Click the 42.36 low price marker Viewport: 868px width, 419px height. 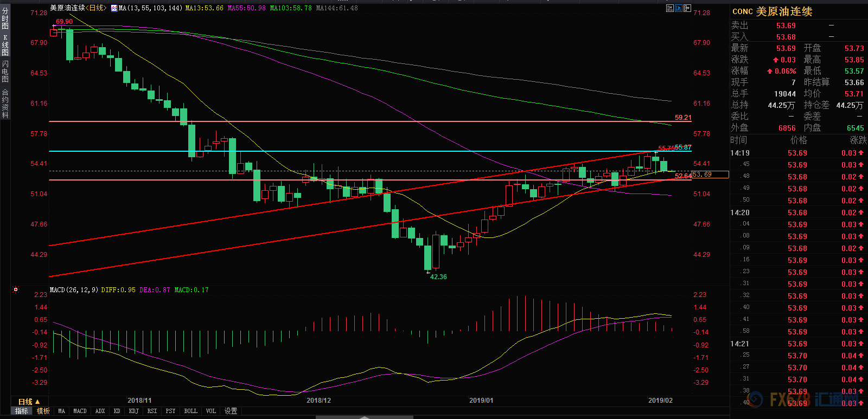click(x=438, y=276)
